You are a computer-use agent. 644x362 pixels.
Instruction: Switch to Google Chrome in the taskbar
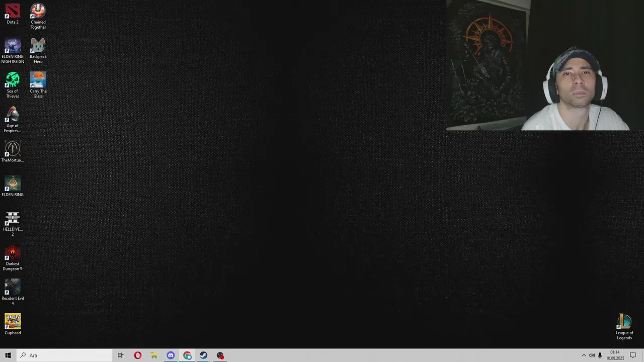click(187, 355)
